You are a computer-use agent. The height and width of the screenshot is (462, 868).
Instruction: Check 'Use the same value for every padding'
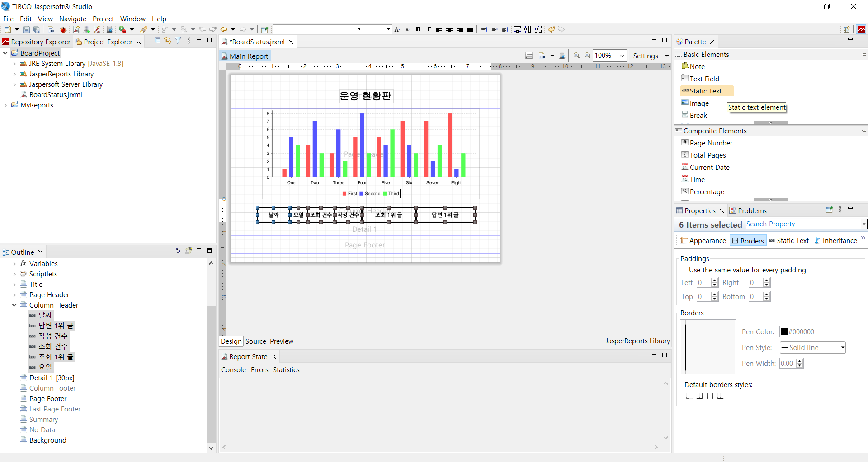click(x=684, y=270)
